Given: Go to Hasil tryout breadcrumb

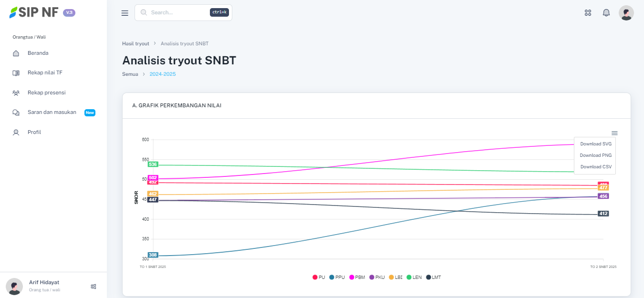Looking at the screenshot, I should point(135,43).
